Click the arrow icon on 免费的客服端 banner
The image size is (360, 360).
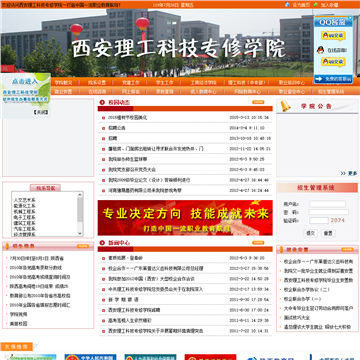click(x=319, y=79)
